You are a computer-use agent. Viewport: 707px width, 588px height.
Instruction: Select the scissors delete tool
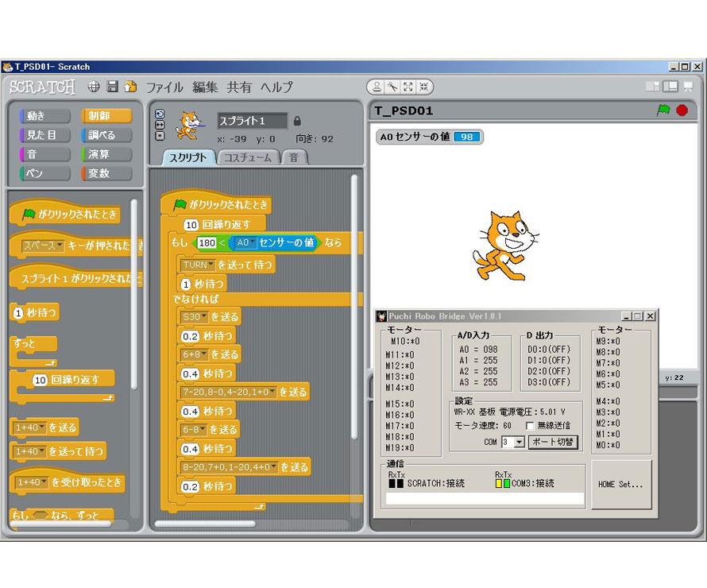(x=392, y=87)
